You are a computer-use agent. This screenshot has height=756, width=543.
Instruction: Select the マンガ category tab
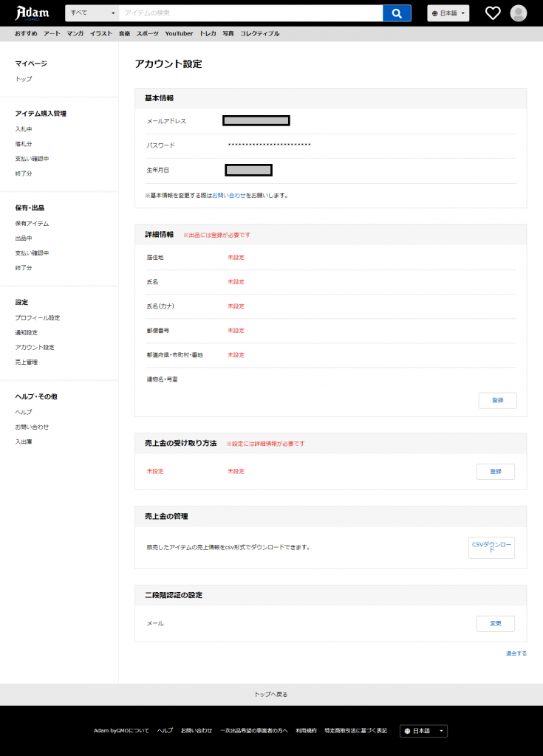pyautogui.click(x=75, y=33)
